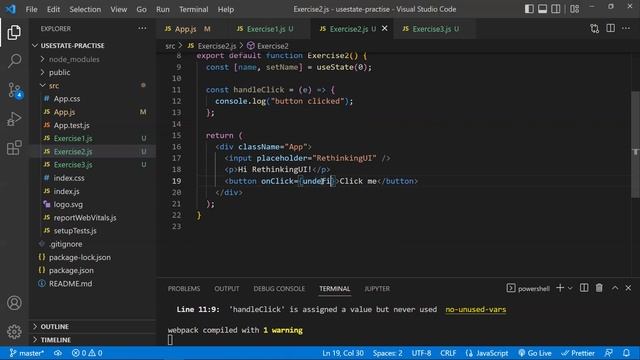This screenshot has width=640, height=360.
Task: Toggle the bottom panel layout icon
Action: pyautogui.click(x=542, y=9)
